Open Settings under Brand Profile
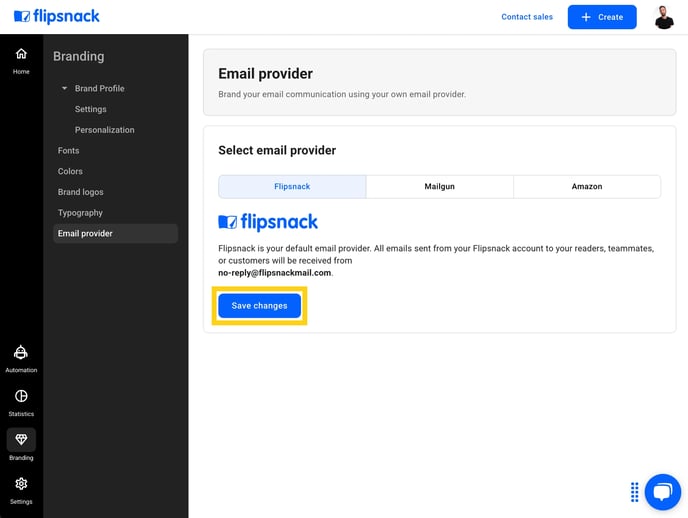 point(90,109)
